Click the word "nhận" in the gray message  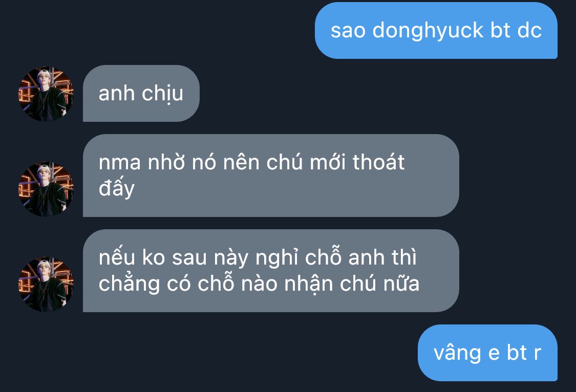click(308, 284)
